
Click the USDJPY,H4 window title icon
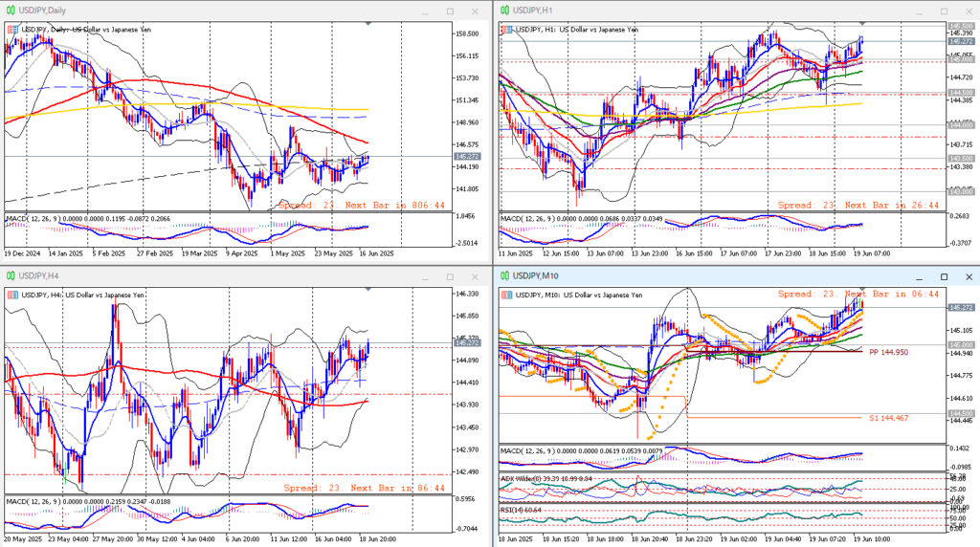[10, 276]
